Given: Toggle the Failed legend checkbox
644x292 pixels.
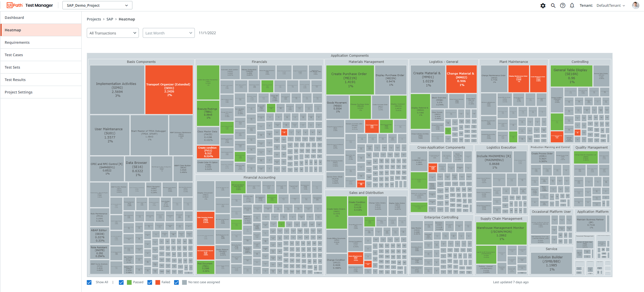Looking at the screenshot, I should click(150, 282).
